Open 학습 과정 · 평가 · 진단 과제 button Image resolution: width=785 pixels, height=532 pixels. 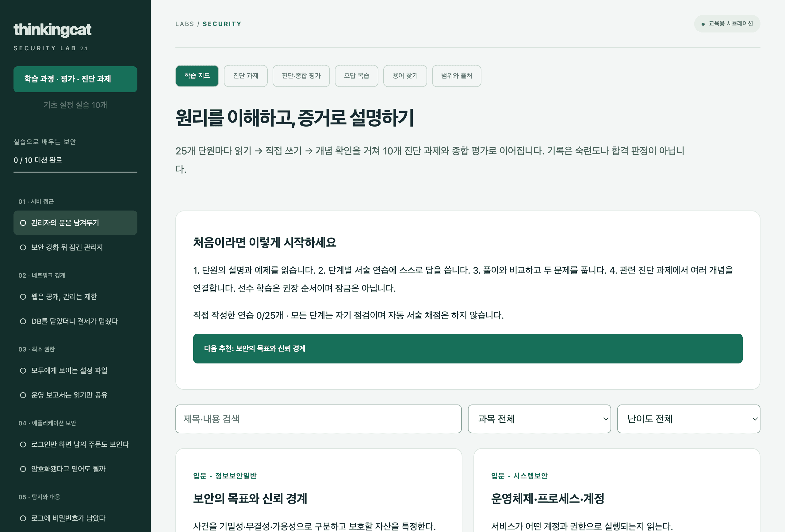(75, 79)
